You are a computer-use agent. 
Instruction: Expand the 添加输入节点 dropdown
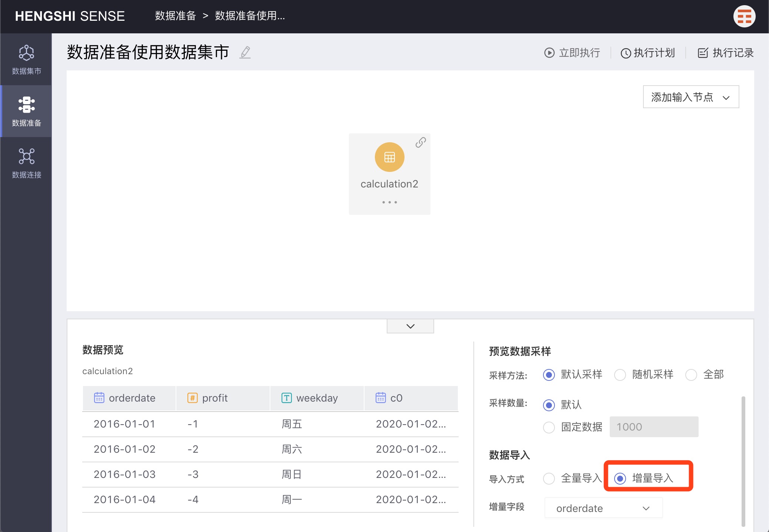691,97
